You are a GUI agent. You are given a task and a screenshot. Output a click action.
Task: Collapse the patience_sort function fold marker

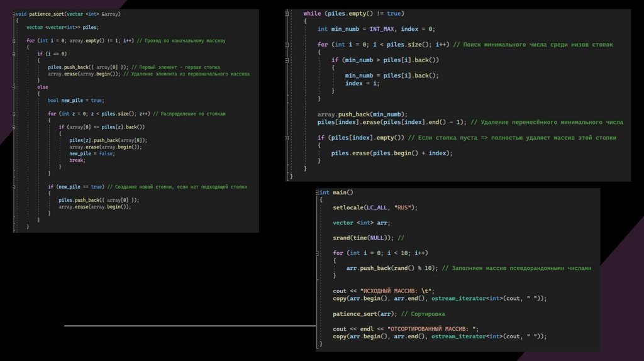click(x=14, y=14)
